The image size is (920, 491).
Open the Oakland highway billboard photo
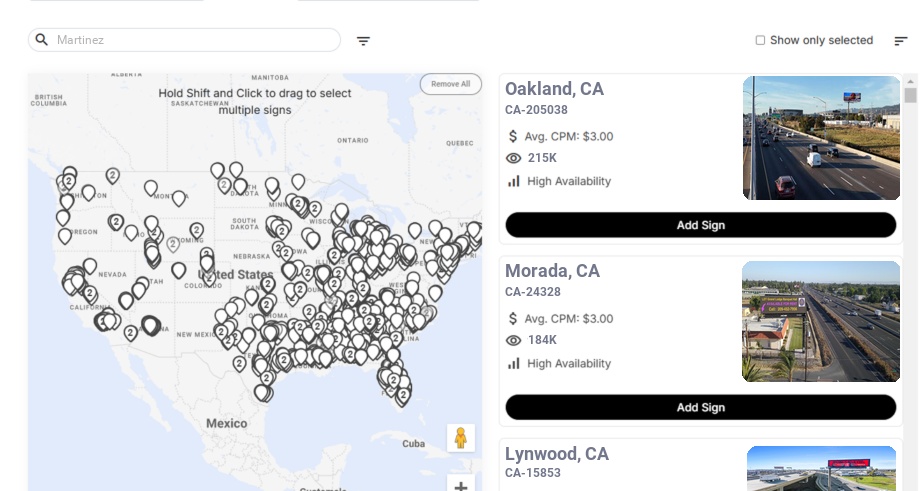point(821,138)
